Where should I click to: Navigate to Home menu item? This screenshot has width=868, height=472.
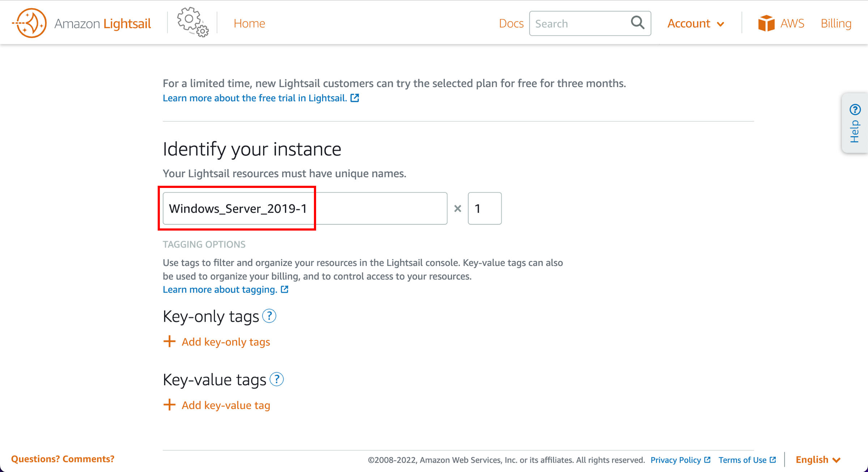(x=250, y=23)
